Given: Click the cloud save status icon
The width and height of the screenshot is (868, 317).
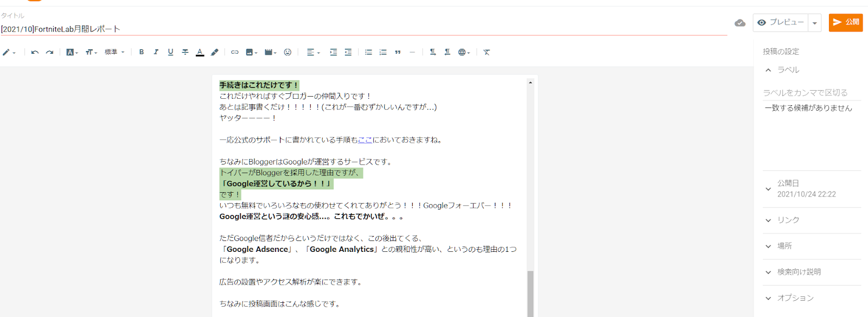Looking at the screenshot, I should click(x=740, y=23).
